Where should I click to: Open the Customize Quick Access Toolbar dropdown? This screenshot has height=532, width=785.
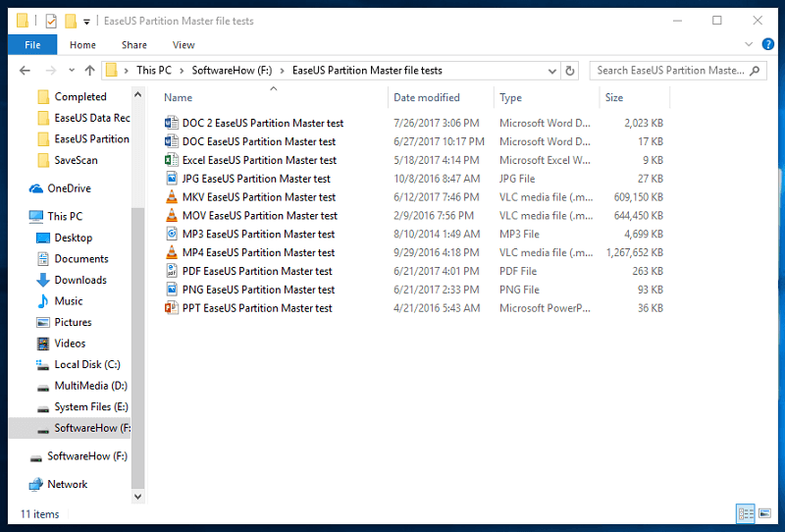pos(86,22)
